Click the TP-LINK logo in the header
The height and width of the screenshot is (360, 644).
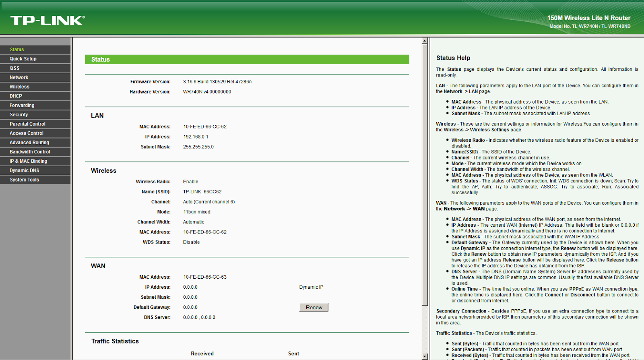click(x=47, y=21)
